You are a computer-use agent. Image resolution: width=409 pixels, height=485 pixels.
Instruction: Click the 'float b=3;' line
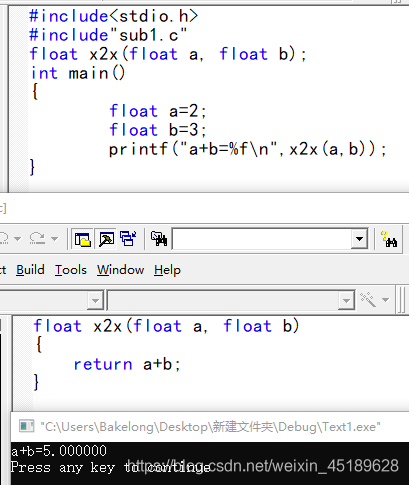coord(158,130)
